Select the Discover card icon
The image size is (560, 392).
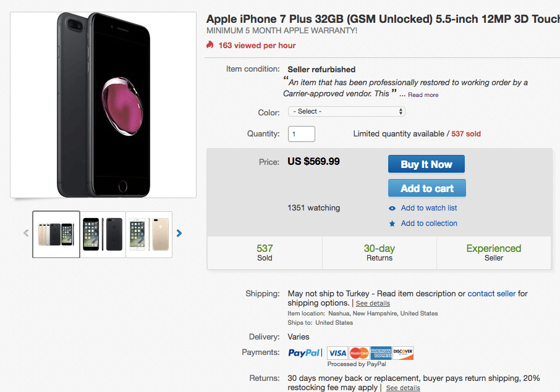pyautogui.click(x=402, y=352)
